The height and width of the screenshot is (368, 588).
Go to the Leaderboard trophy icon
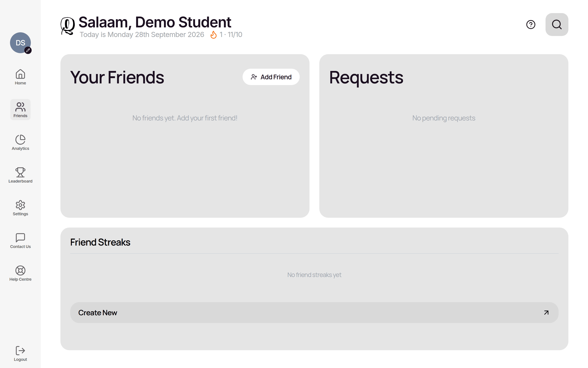point(20,172)
